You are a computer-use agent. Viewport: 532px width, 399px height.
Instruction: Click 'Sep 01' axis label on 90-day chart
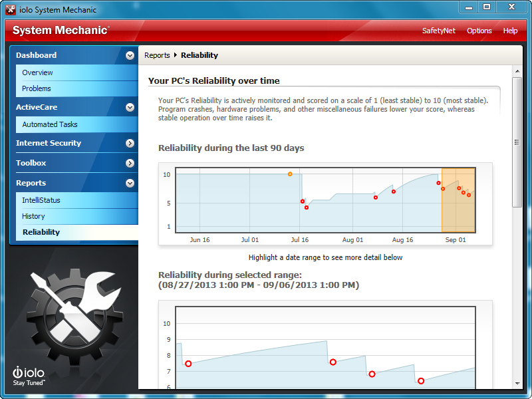coord(456,240)
